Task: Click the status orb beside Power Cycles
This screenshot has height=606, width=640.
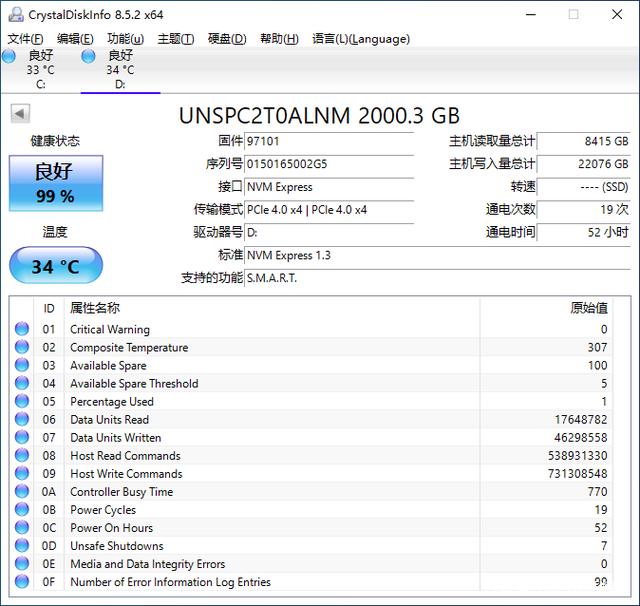Action: pos(22,509)
